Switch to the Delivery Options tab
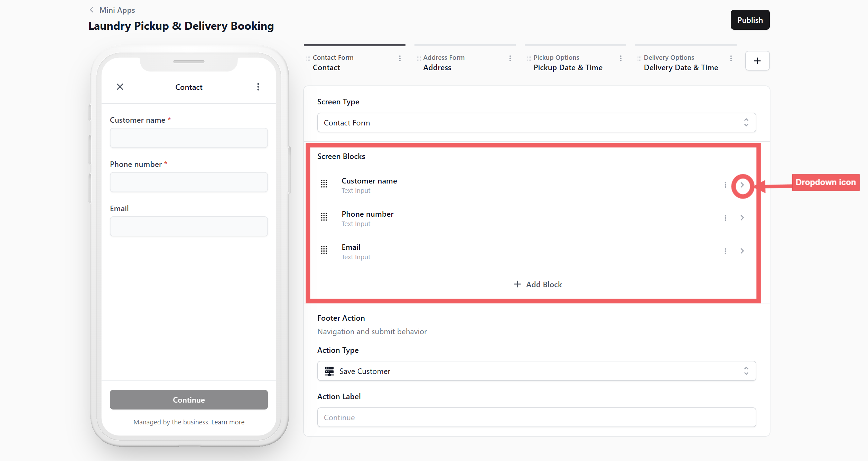 point(680,63)
